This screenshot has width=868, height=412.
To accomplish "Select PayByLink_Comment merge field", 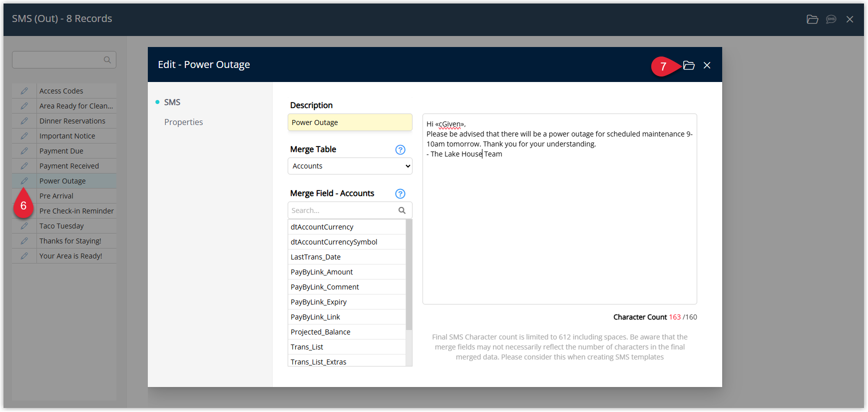I will tap(347, 287).
